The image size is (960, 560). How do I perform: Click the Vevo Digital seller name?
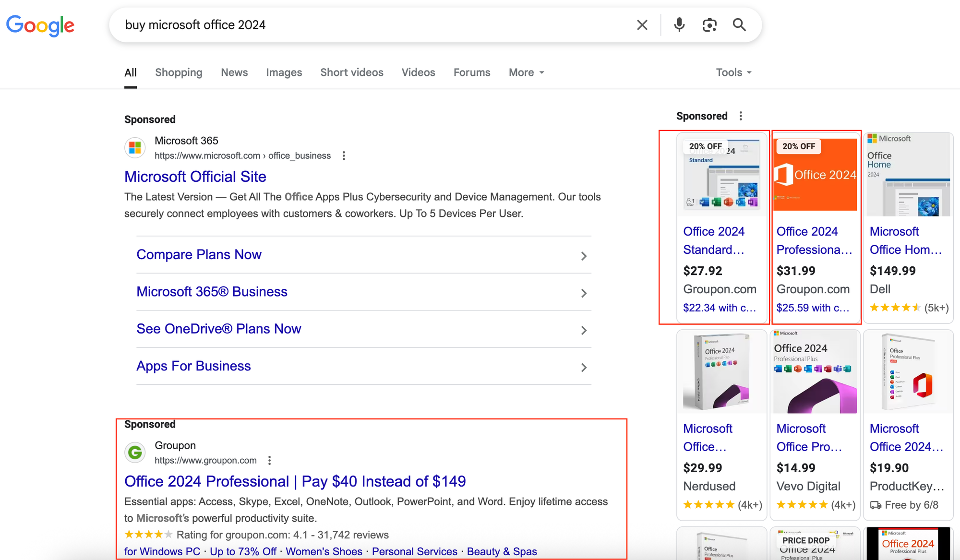click(808, 487)
